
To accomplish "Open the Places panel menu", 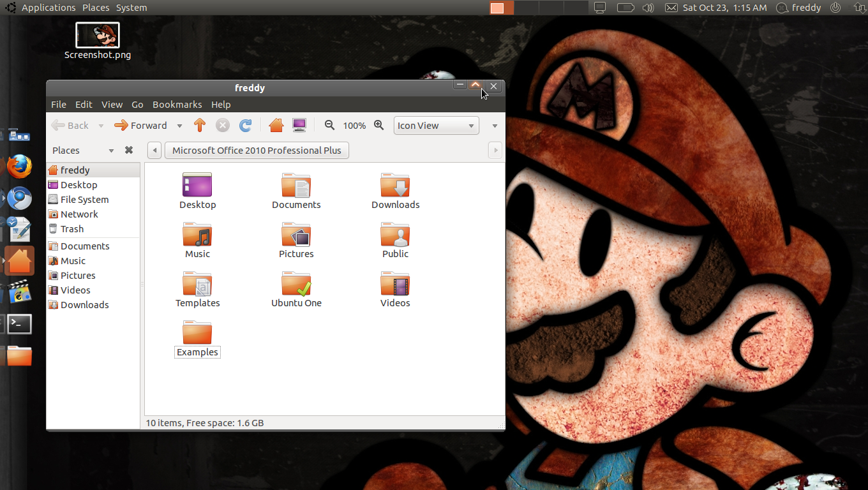I will 96,8.
